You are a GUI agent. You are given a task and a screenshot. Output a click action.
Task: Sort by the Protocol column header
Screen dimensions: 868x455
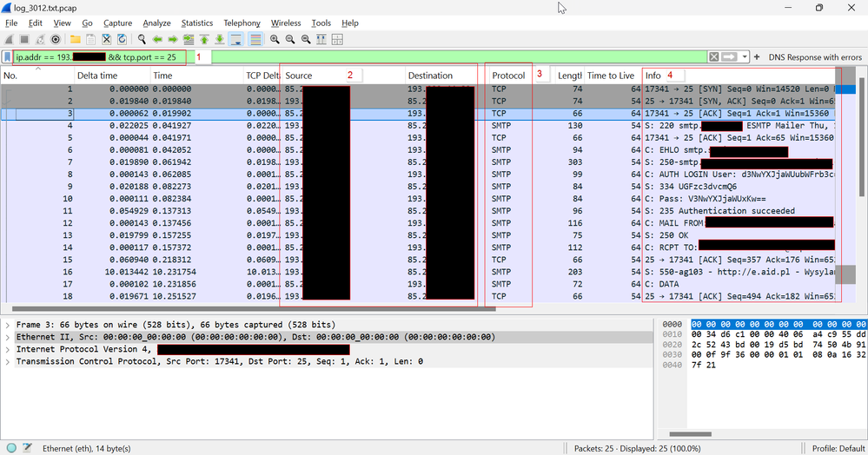[521, 76]
